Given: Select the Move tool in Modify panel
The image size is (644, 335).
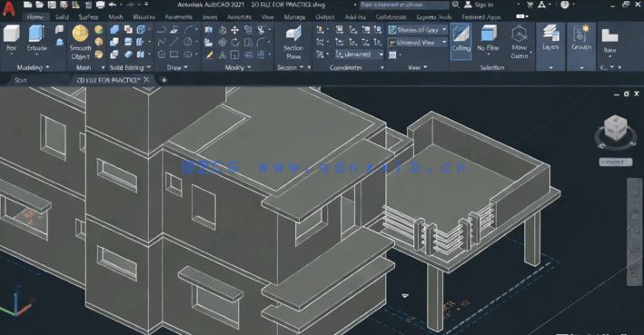Looking at the screenshot, I should [x=235, y=30].
